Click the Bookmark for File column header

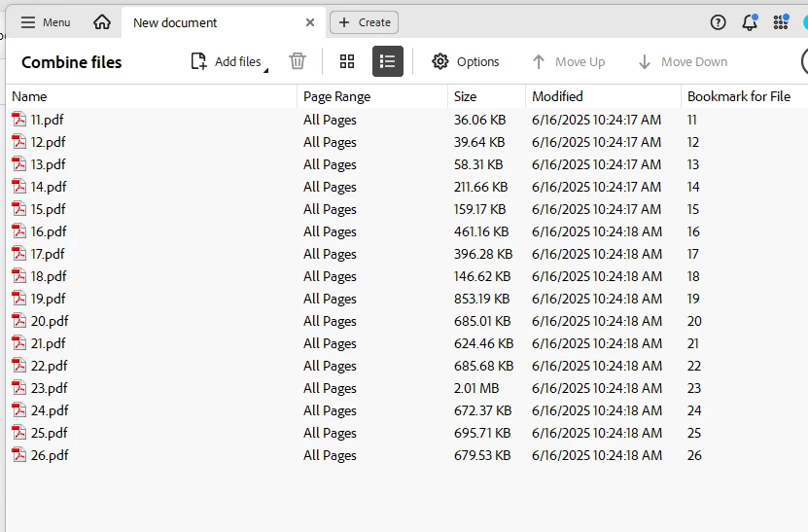tap(744, 96)
